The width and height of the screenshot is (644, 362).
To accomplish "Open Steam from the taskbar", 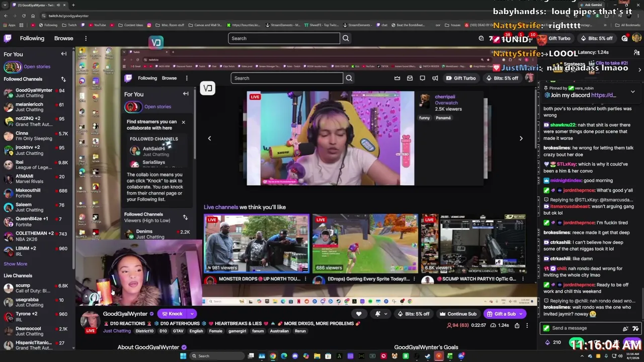I will point(428,356).
